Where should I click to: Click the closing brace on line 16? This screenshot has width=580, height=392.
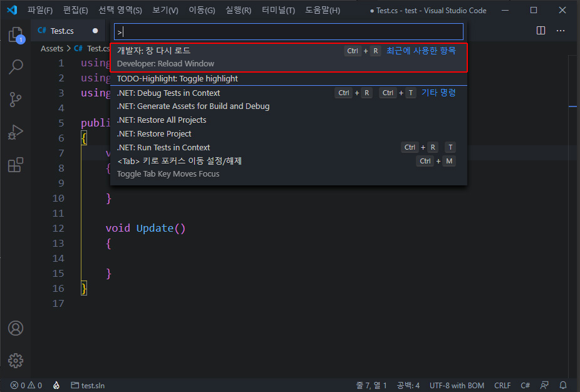click(84, 288)
